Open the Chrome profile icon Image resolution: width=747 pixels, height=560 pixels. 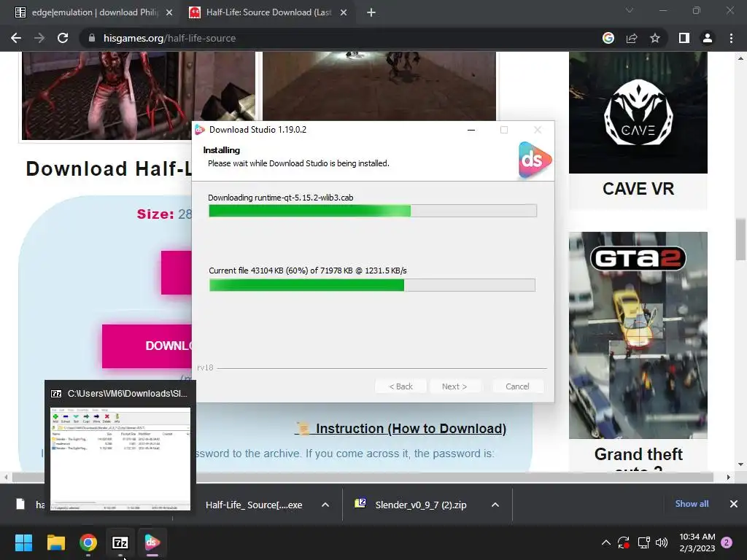coord(708,38)
